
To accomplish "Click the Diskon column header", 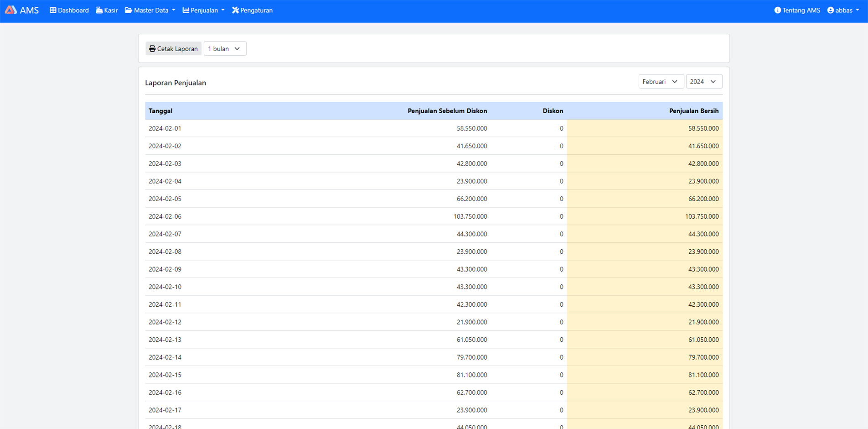I will tap(553, 111).
